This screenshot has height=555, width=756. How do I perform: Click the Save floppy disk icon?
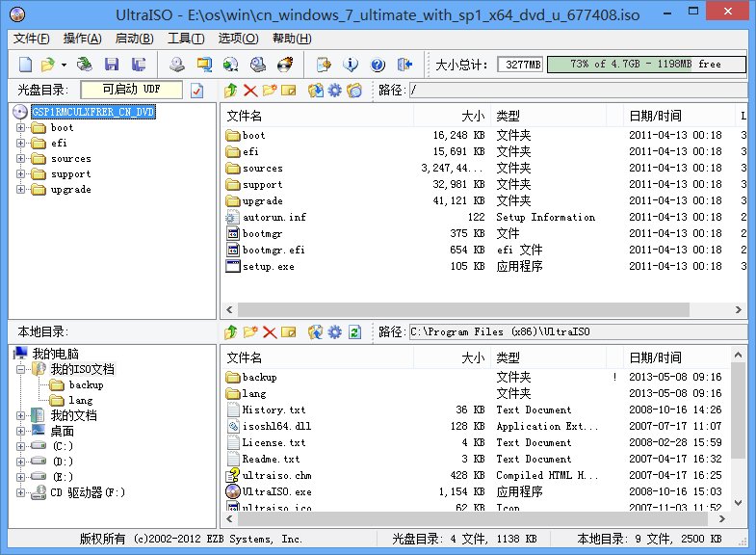pos(112,65)
